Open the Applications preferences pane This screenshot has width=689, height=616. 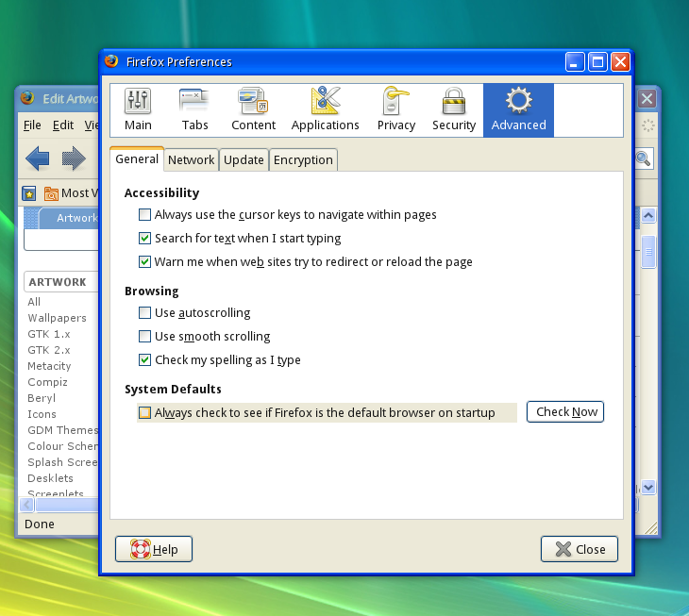click(x=326, y=110)
